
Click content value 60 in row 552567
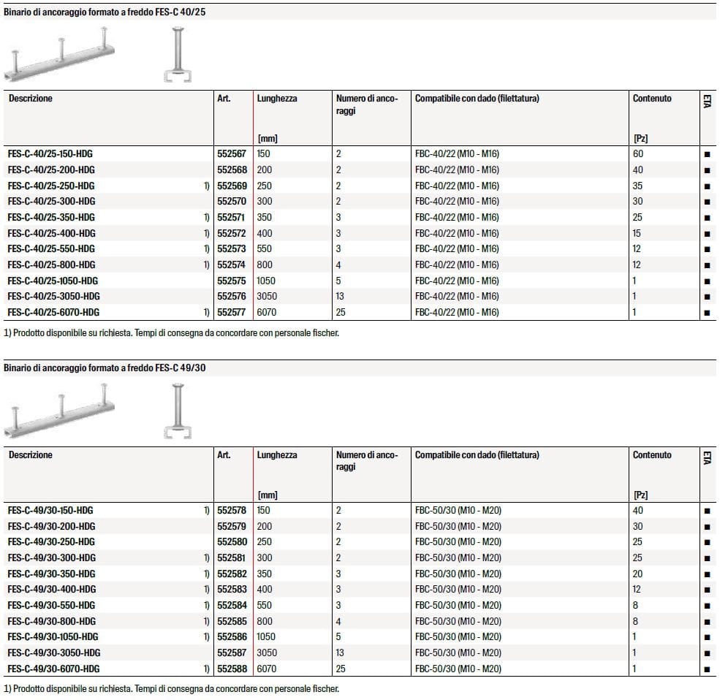point(637,154)
